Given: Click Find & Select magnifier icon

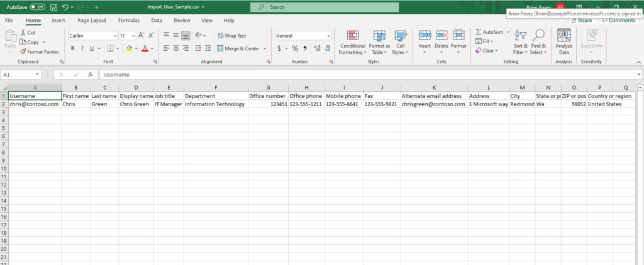Looking at the screenshot, I should point(538,35).
